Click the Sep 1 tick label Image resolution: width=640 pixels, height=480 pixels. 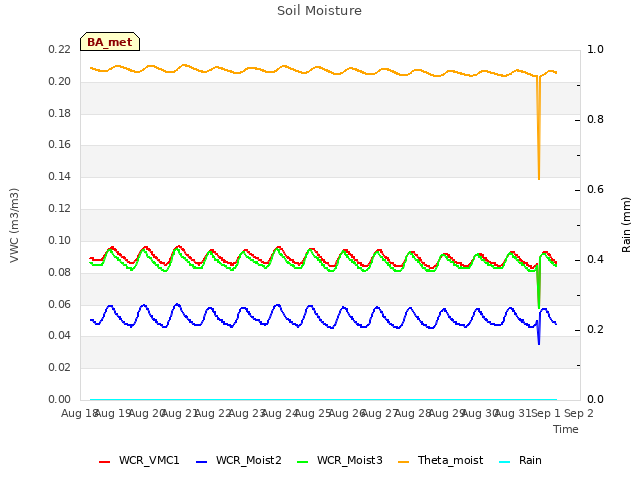[x=546, y=413]
